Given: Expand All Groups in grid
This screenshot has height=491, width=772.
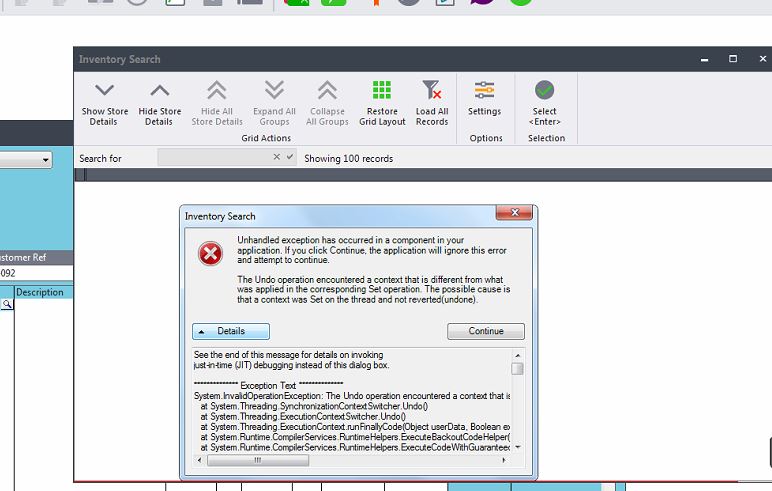Looking at the screenshot, I should point(274,92).
